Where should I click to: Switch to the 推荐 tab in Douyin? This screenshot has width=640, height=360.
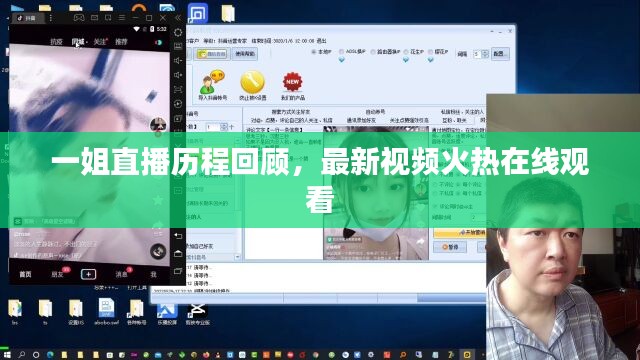121,42
